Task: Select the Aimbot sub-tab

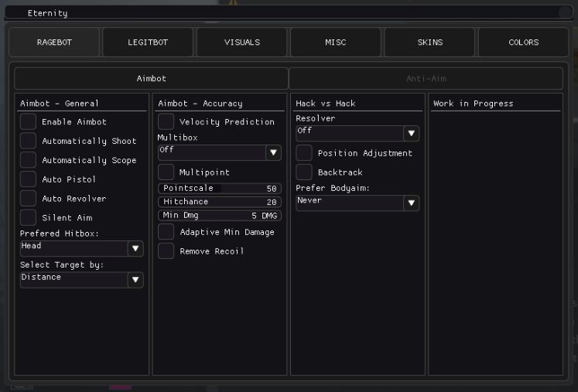Action: (152, 79)
